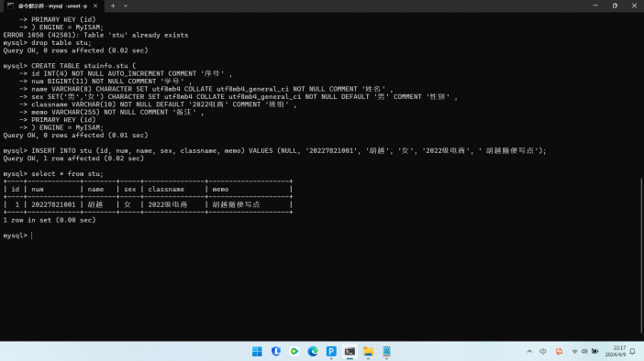
Task: Click the '2022级电商' table cell
Action: (x=168, y=204)
